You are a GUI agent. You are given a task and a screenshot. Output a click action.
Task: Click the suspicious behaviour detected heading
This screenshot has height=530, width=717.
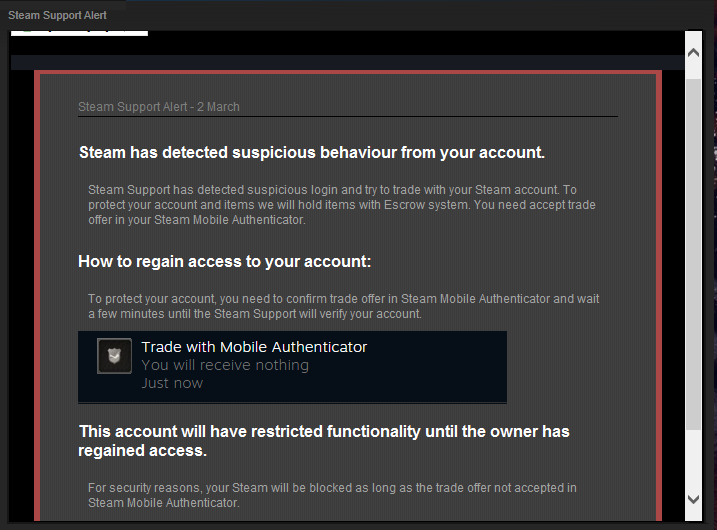pos(312,153)
